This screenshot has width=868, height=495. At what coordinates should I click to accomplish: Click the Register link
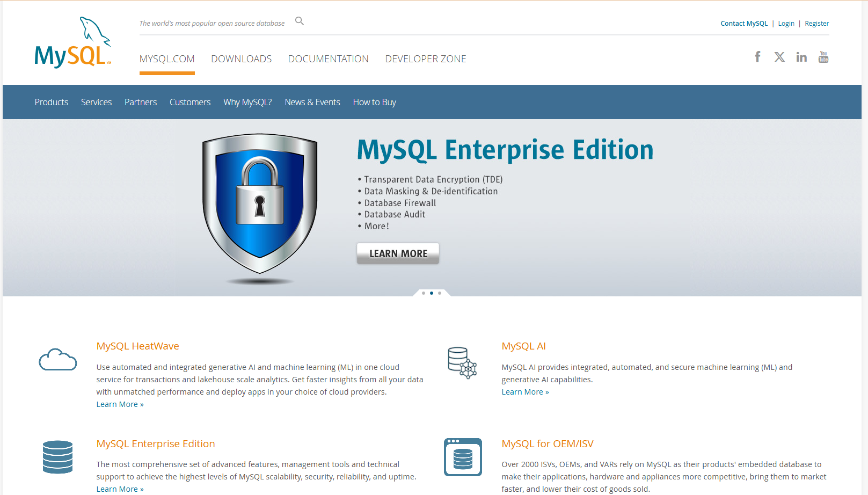point(817,24)
